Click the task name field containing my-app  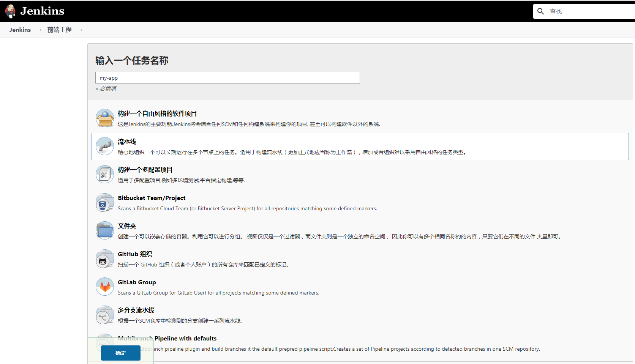pyautogui.click(x=227, y=78)
